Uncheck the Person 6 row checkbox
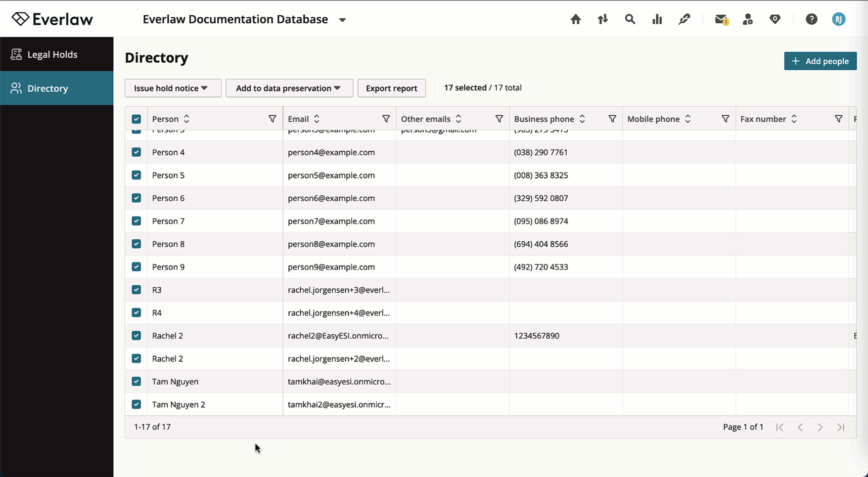The height and width of the screenshot is (477, 868). (x=137, y=198)
